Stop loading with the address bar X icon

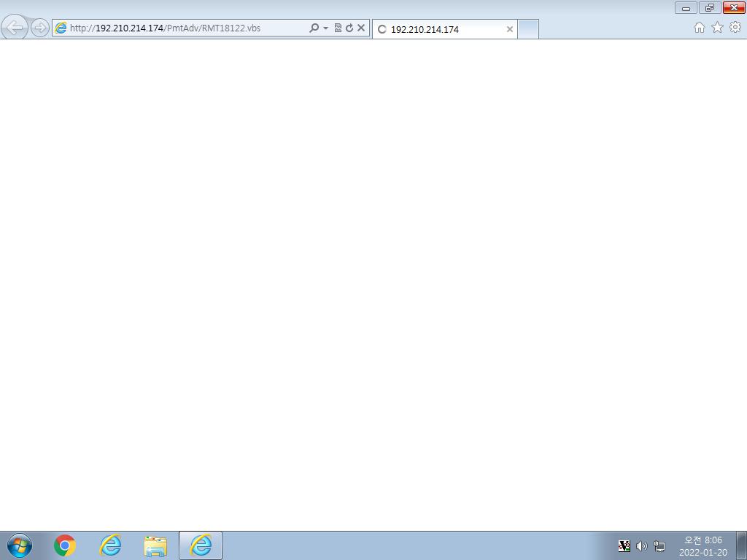click(x=361, y=28)
